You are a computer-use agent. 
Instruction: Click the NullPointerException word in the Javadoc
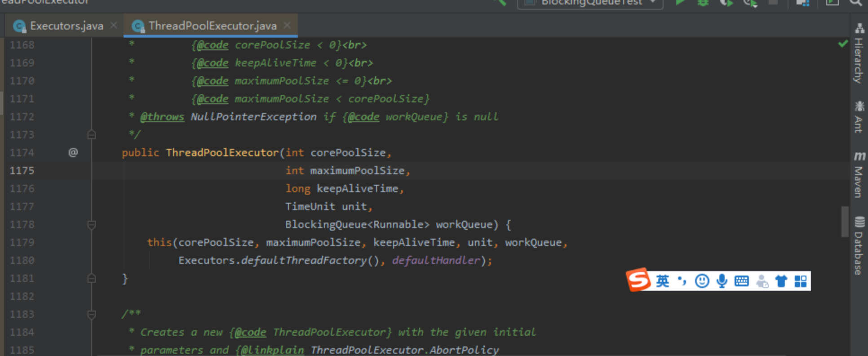[x=253, y=117]
